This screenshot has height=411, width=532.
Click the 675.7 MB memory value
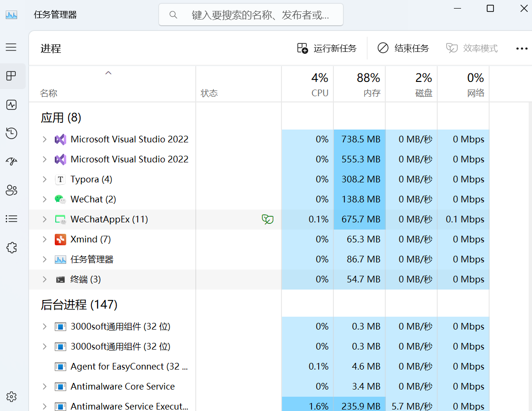[361, 219]
